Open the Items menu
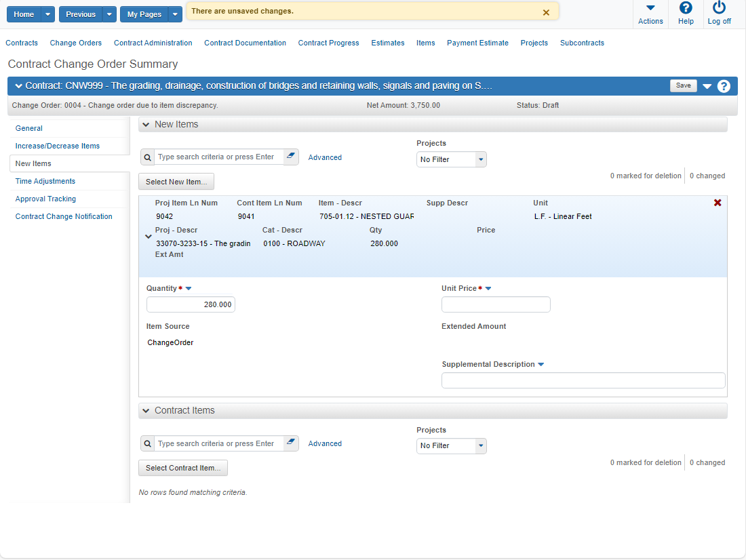The width and height of the screenshot is (746, 560). point(426,43)
